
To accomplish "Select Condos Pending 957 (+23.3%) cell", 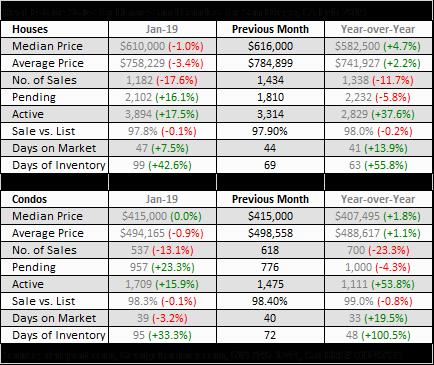I will [x=162, y=267].
